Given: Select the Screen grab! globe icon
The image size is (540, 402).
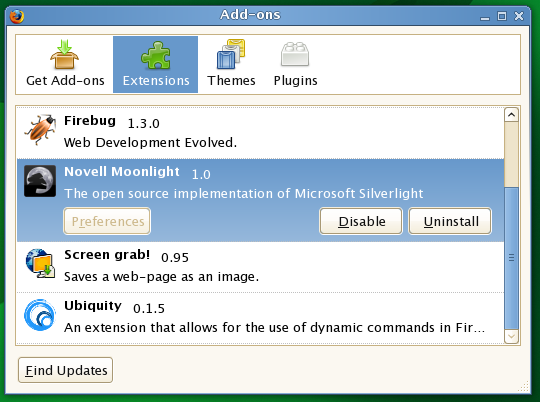Looking at the screenshot, I should (x=40, y=264).
